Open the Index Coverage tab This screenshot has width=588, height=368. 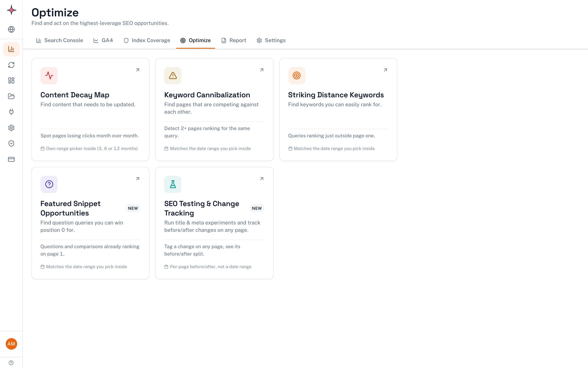147,40
